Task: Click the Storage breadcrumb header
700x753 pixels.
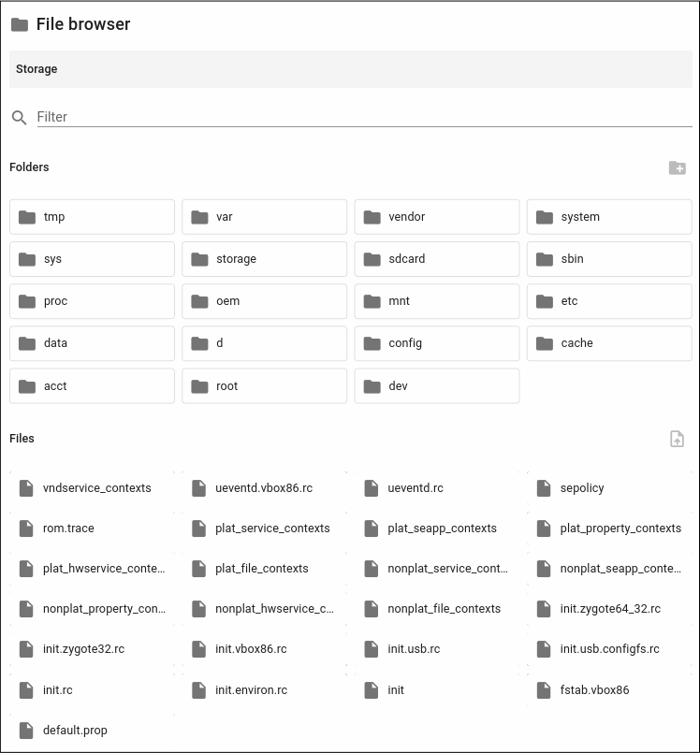Action: point(36,68)
